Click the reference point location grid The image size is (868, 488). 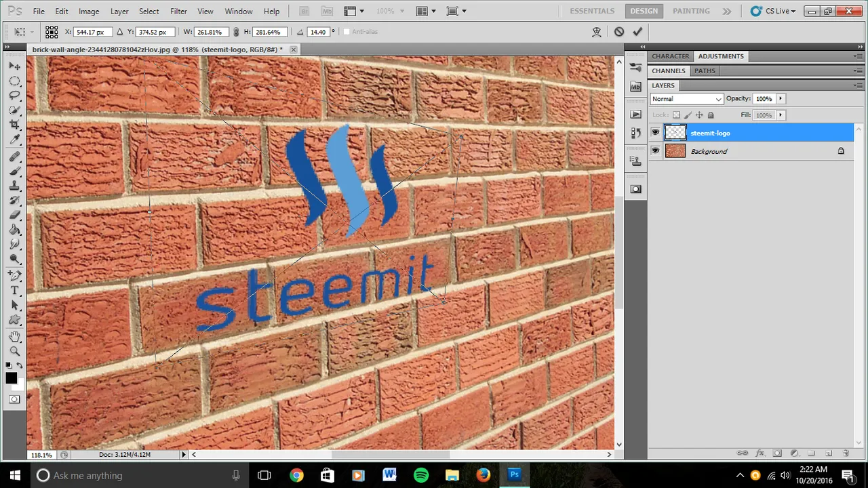pyautogui.click(x=52, y=32)
